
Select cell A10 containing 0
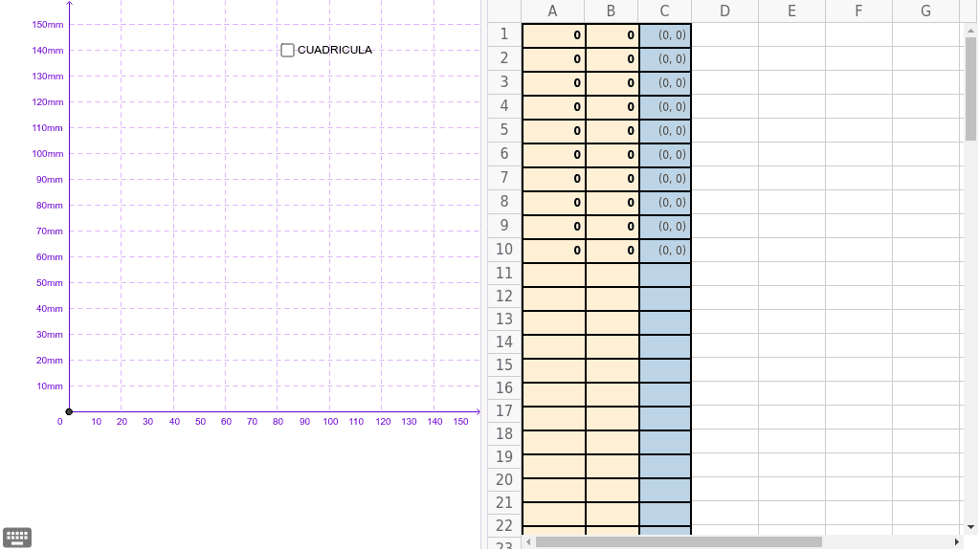click(x=554, y=251)
